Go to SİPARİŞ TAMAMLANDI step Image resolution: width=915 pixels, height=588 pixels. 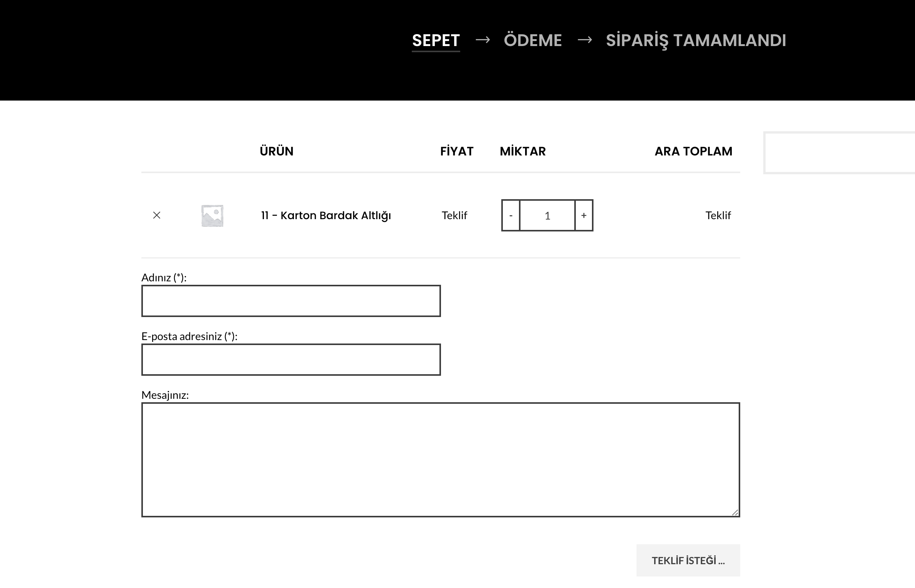click(696, 41)
